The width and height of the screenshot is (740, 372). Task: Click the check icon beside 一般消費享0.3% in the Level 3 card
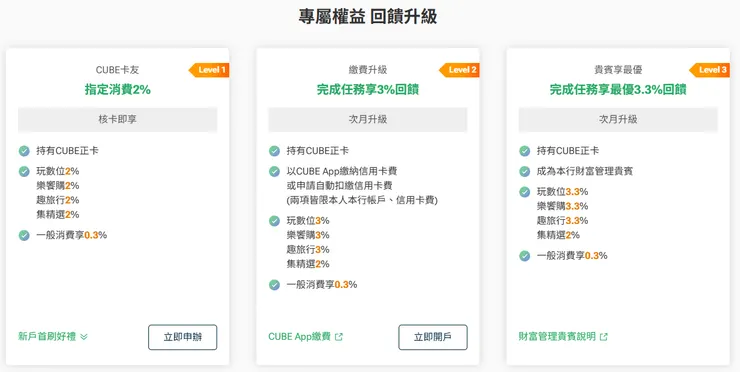coord(524,256)
